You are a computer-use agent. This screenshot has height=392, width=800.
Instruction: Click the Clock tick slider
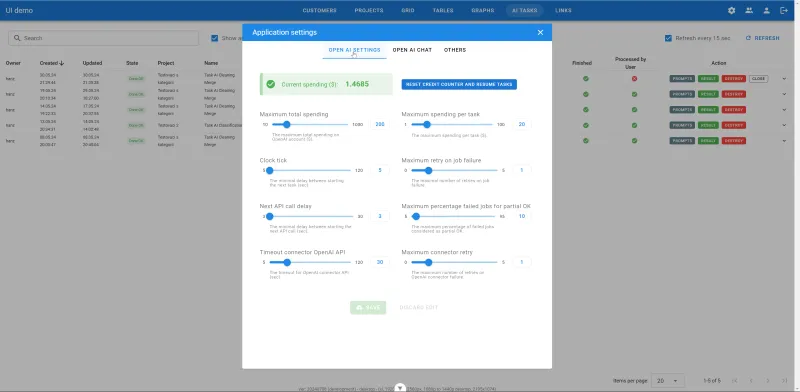[x=310, y=170]
